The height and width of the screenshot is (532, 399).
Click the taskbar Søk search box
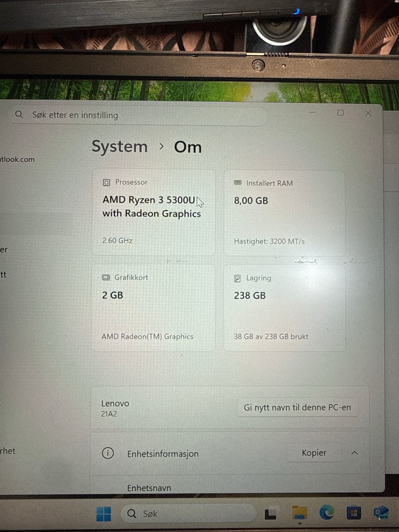coord(188,514)
